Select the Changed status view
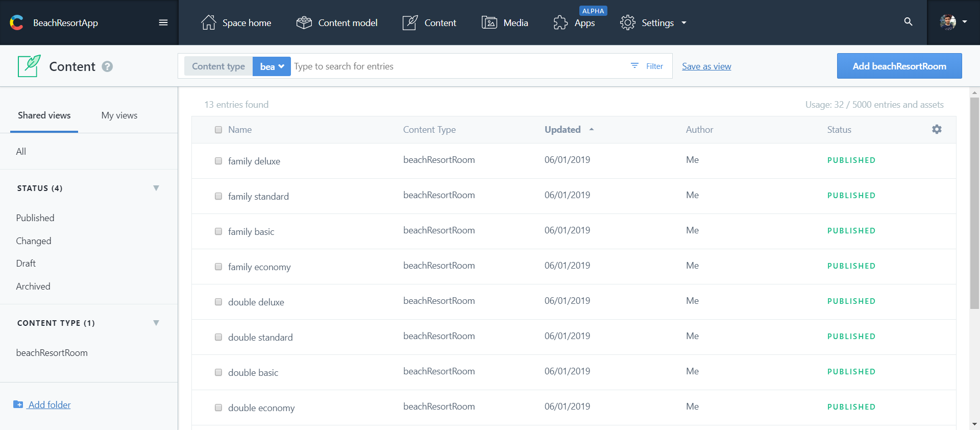Image resolution: width=980 pixels, height=430 pixels. coord(34,241)
